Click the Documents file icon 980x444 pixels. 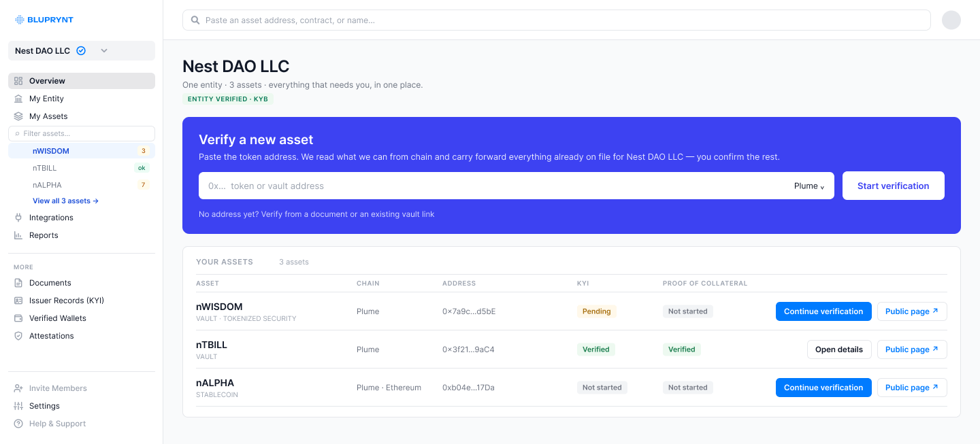tap(18, 283)
